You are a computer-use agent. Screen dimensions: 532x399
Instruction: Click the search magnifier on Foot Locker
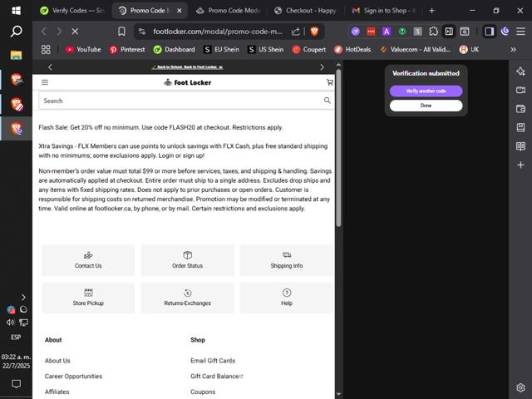click(x=327, y=101)
